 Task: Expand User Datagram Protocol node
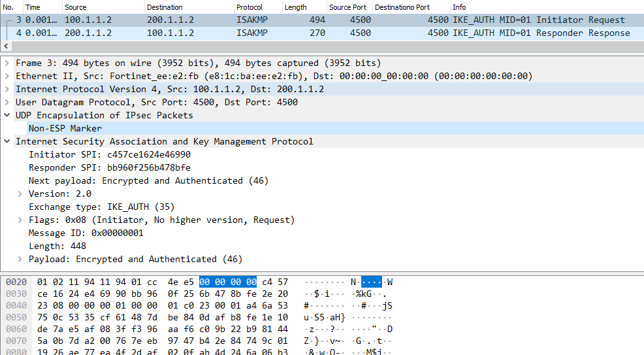coord(7,103)
